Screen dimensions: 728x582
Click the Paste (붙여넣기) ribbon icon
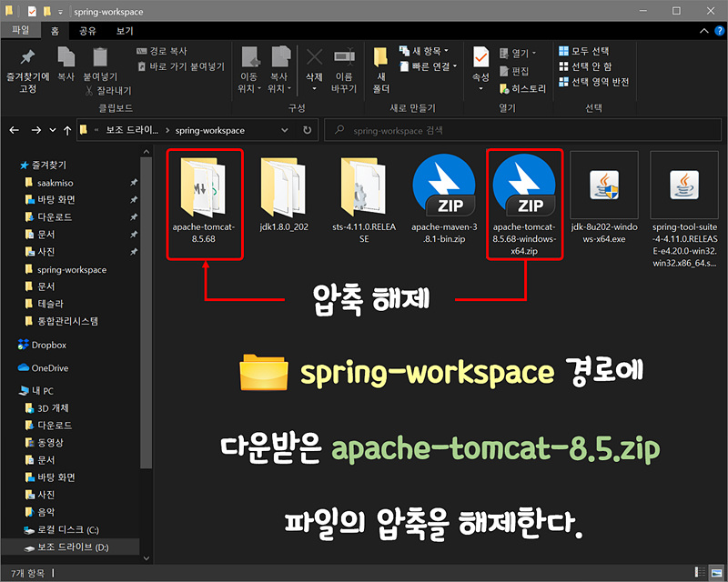tap(100, 57)
